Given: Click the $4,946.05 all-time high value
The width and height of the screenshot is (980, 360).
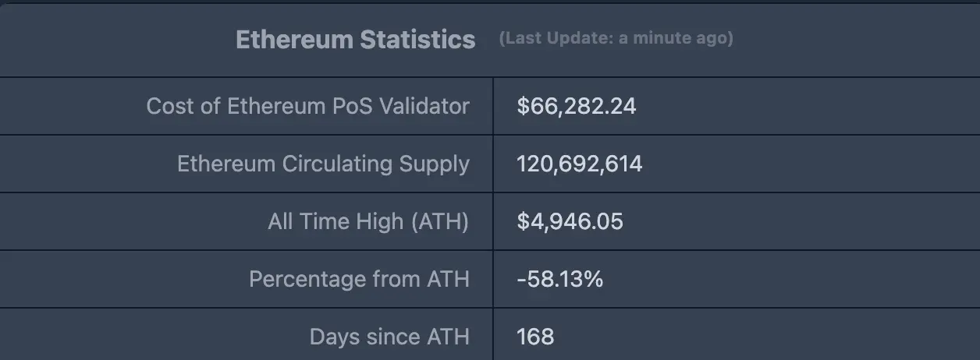Looking at the screenshot, I should click(570, 221).
